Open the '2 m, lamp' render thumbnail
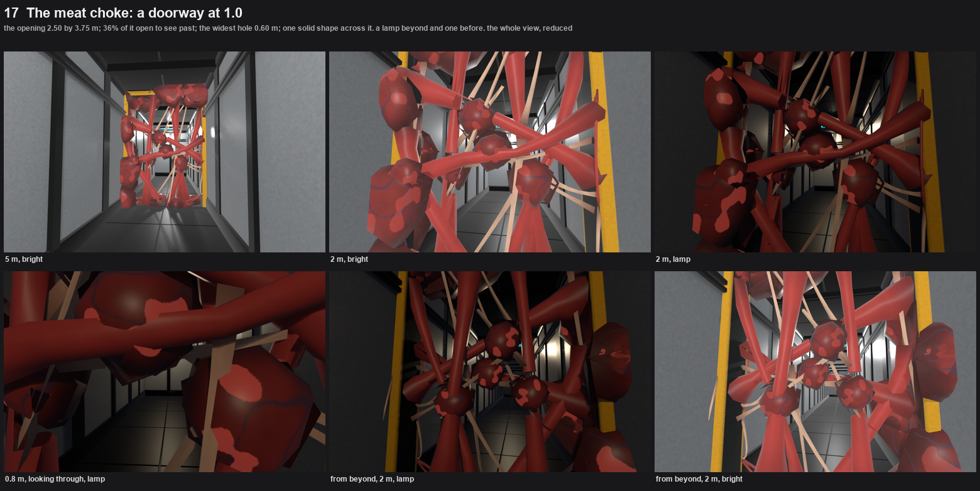The width and height of the screenshot is (980, 491). coord(815,152)
